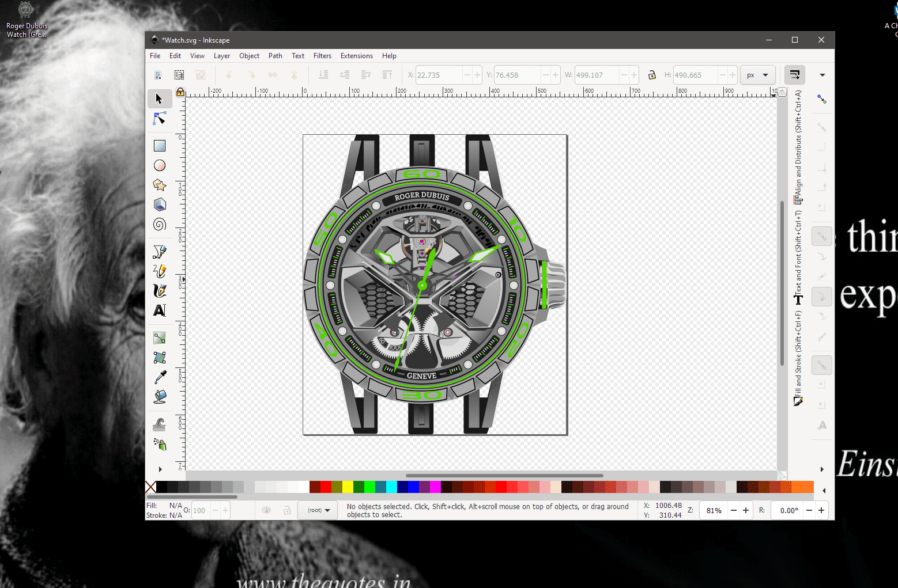898x588 pixels.
Task: Select the Text tool
Action: (x=160, y=310)
